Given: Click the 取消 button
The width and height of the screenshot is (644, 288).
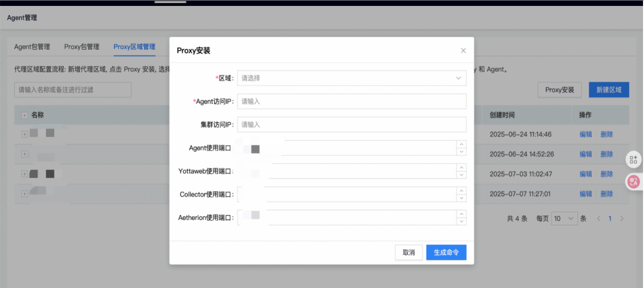Looking at the screenshot, I should click(408, 252).
